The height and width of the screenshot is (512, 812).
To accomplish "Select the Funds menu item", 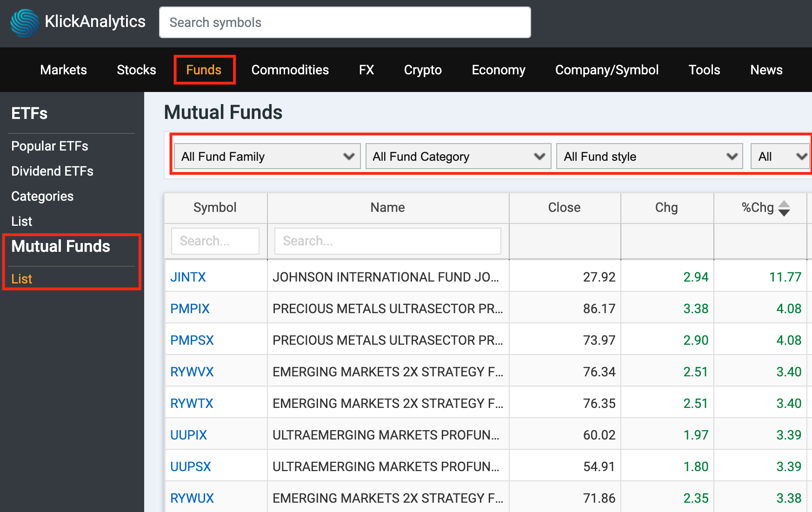I will click(204, 70).
